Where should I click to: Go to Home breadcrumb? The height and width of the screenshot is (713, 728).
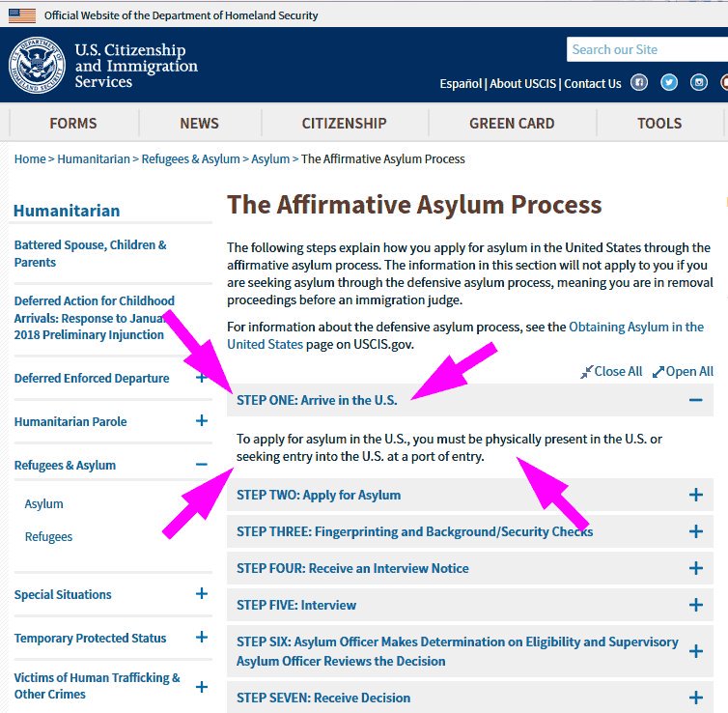point(30,158)
